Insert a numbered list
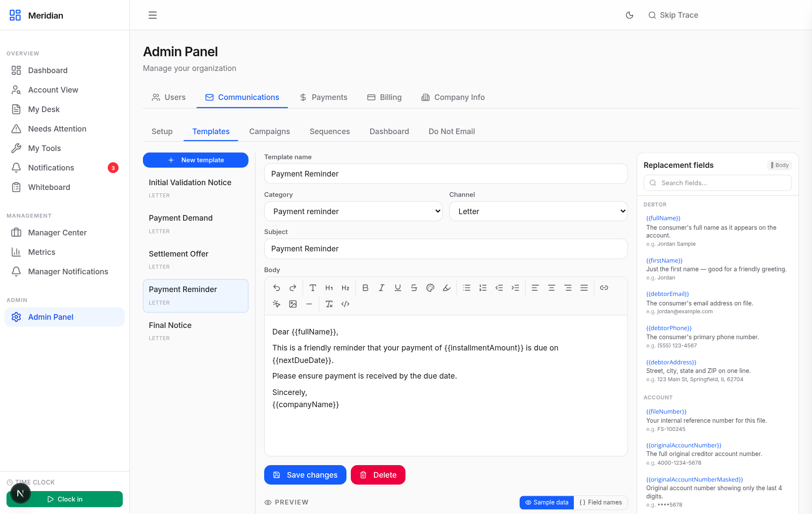This screenshot has height=514, width=812. tap(483, 288)
